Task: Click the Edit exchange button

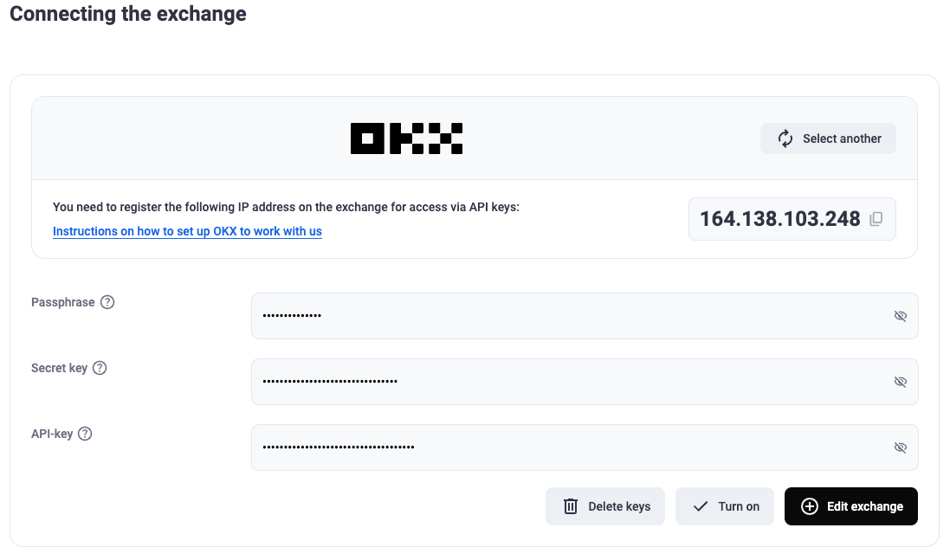Action: coord(851,506)
